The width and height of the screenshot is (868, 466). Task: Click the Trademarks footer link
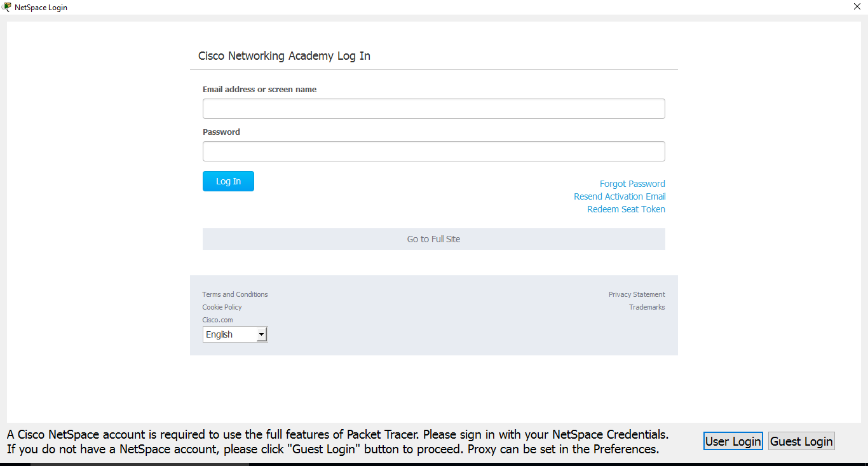647,307
